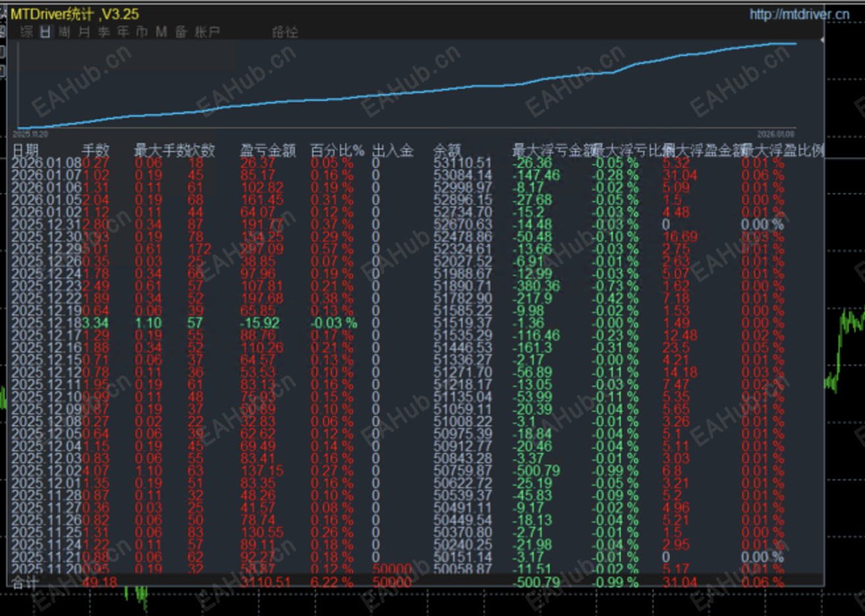Click the 出入金 column header
865x616 pixels.
click(x=392, y=151)
